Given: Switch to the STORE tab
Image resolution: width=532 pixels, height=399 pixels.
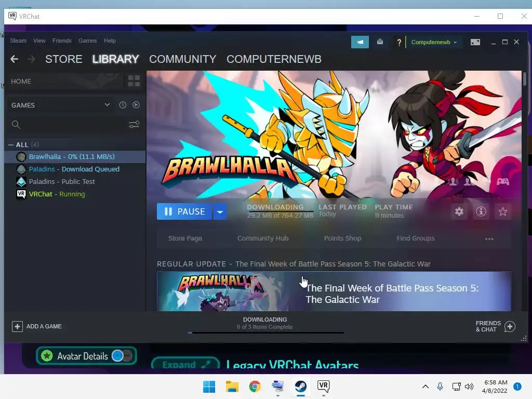Looking at the screenshot, I should click(x=64, y=59).
